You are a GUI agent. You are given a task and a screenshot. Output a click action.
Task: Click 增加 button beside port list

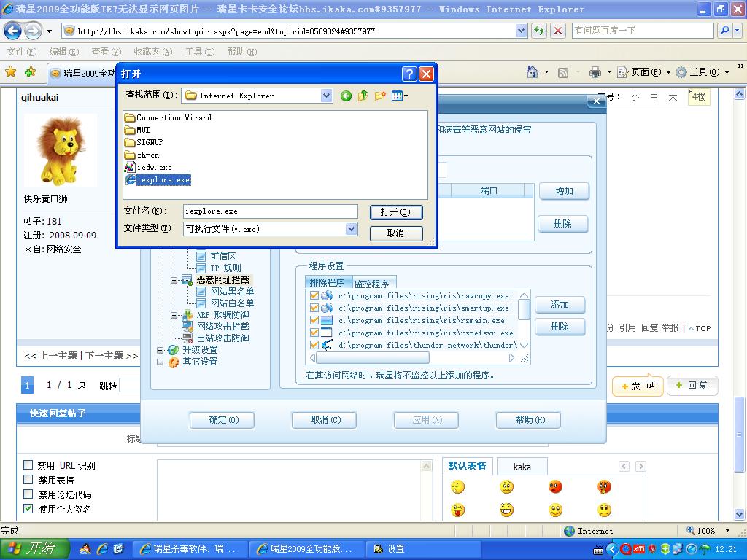[x=564, y=191]
